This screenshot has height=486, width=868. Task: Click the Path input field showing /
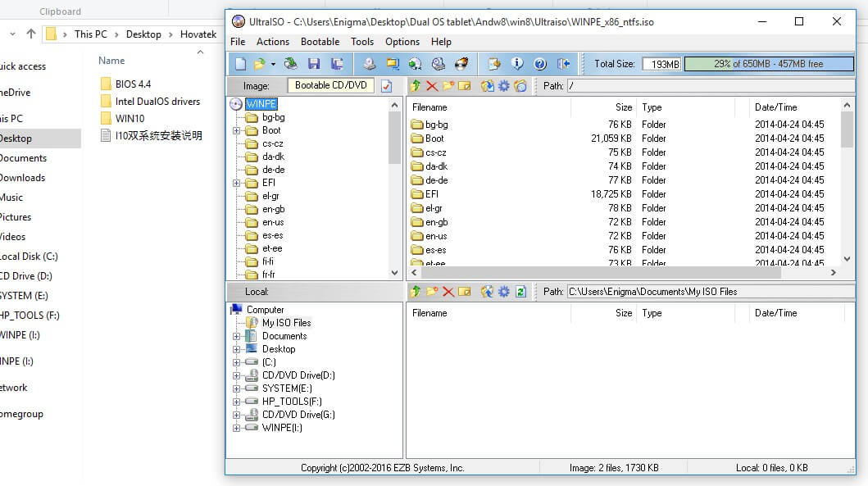713,85
